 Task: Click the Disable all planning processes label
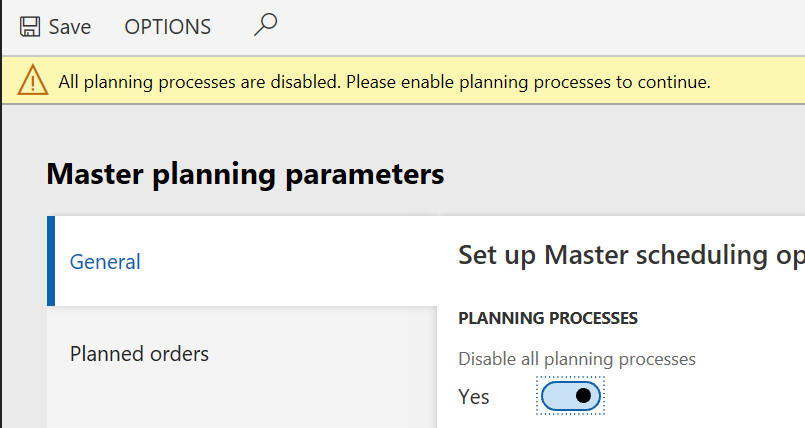576,358
